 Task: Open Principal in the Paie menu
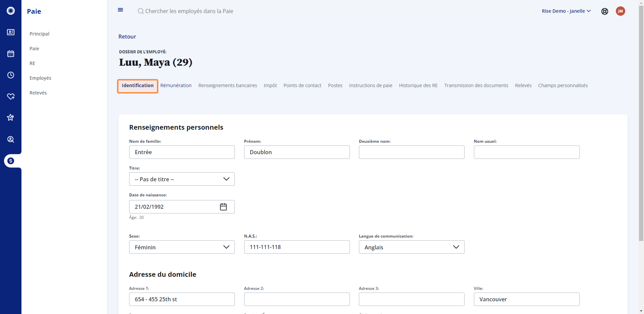click(x=39, y=34)
